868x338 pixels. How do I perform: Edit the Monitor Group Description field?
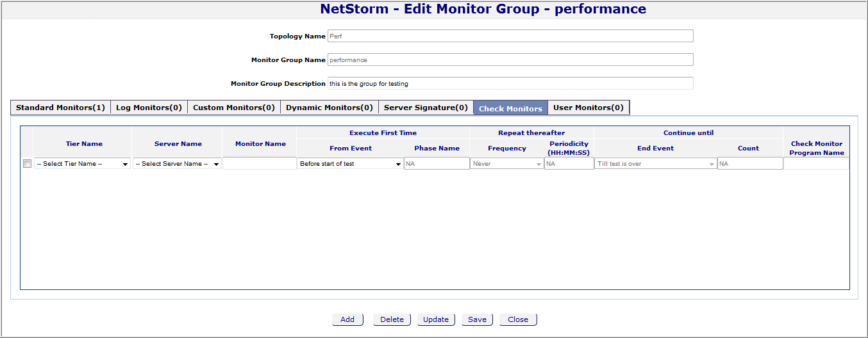click(510, 83)
